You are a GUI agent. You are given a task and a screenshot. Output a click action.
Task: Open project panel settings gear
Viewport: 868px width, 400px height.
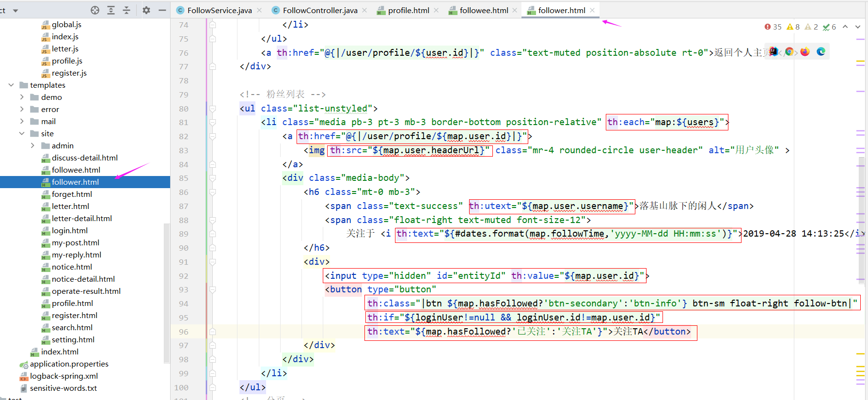[x=146, y=10]
